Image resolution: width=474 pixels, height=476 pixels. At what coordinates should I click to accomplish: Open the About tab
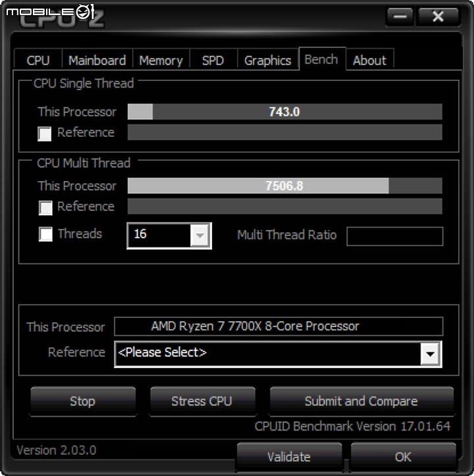(369, 60)
